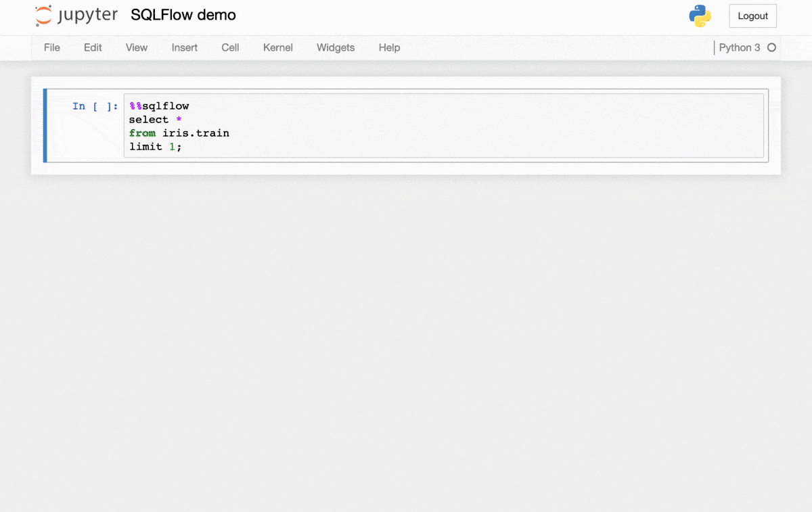Select the cell via In [ ] prompt

[x=95, y=106]
